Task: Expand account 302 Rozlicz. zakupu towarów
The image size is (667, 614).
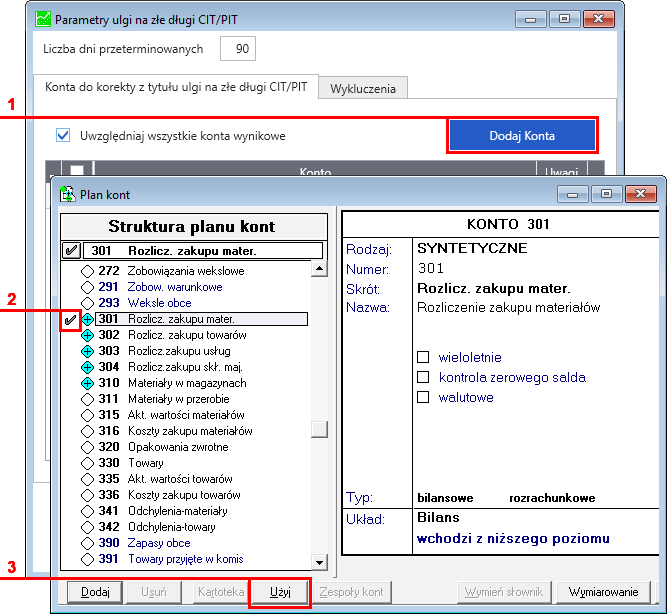Action: [x=87, y=335]
